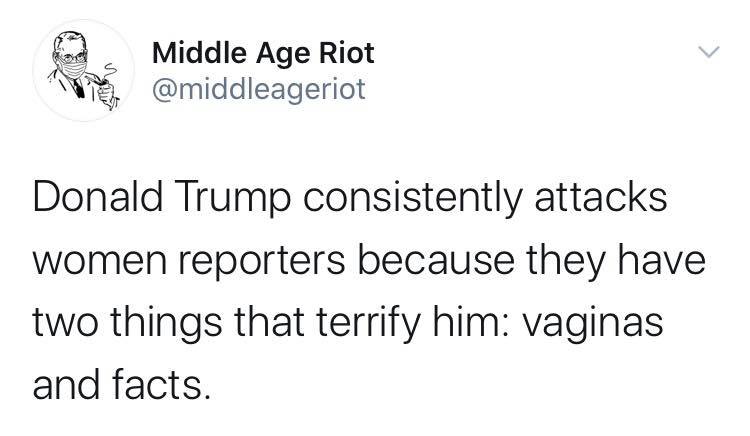Screen dimensions: 750x436
Task: Open the tweet options chevron menu
Action: [708, 52]
